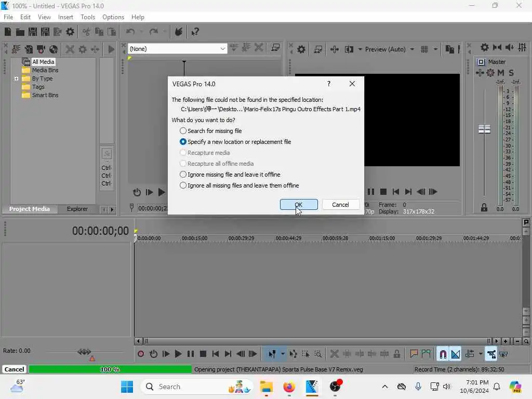The height and width of the screenshot is (399, 532).
Task: Open the overlays grid dropdown arrow
Action: point(435,49)
